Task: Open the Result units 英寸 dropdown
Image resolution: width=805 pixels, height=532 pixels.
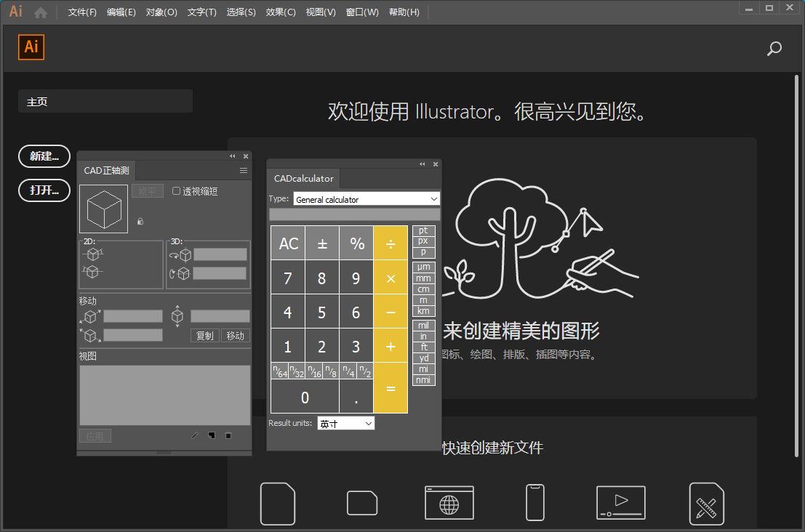Action: 346,423
